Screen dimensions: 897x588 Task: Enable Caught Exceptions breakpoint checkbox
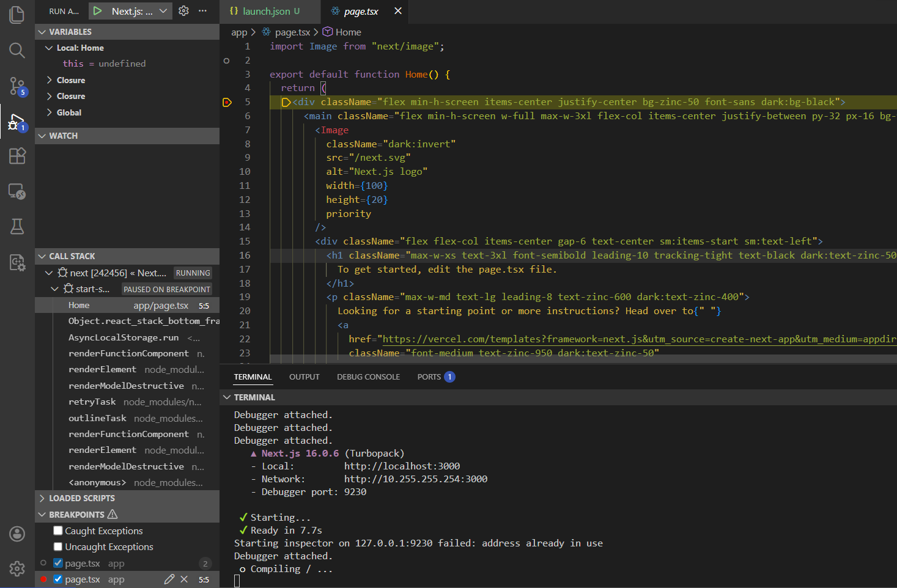click(58, 531)
